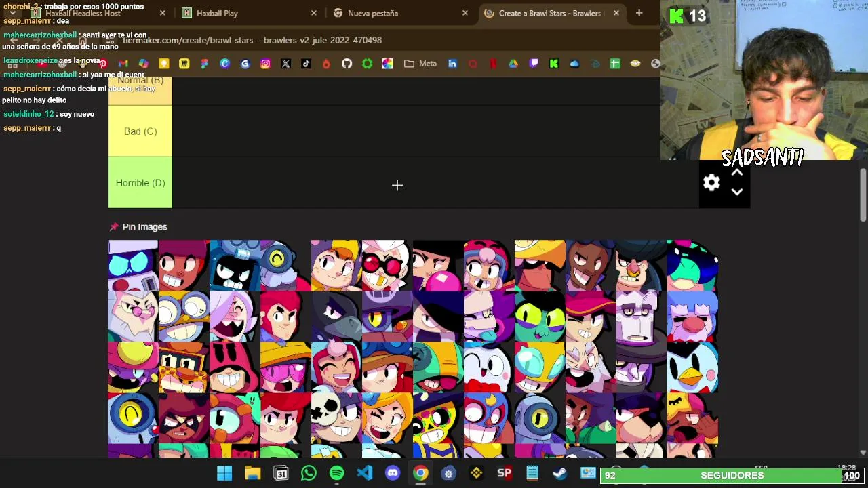The height and width of the screenshot is (488, 868).
Task: Open Figma bookmark icon
Action: click(205, 64)
